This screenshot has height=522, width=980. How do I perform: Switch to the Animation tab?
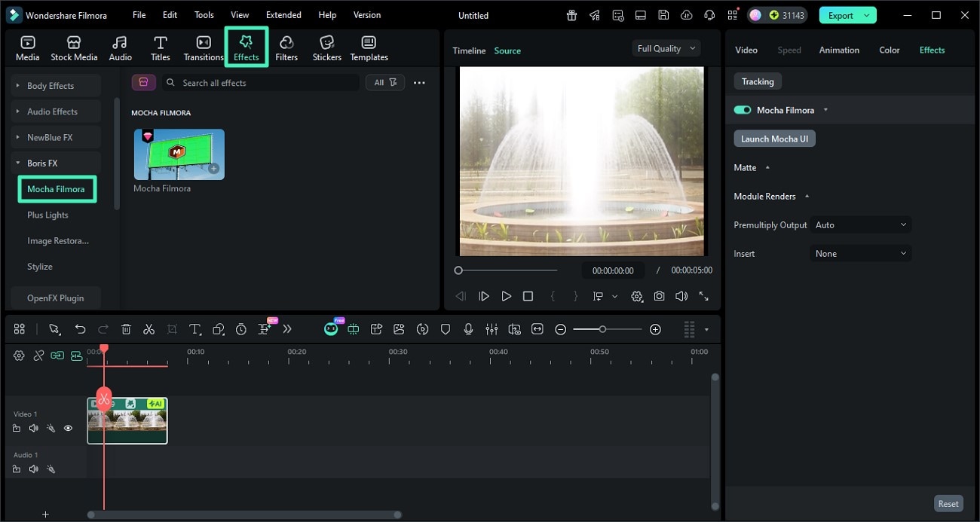[x=838, y=50]
